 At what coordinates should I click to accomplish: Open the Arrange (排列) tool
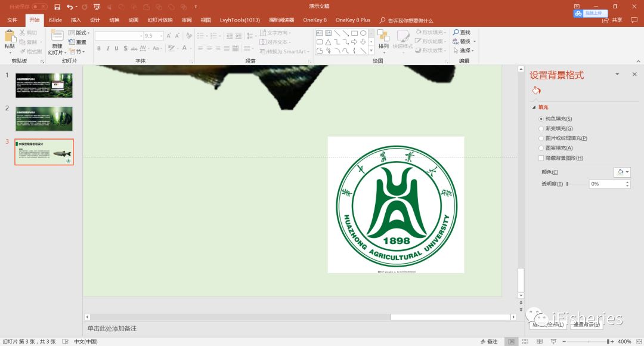(x=383, y=37)
